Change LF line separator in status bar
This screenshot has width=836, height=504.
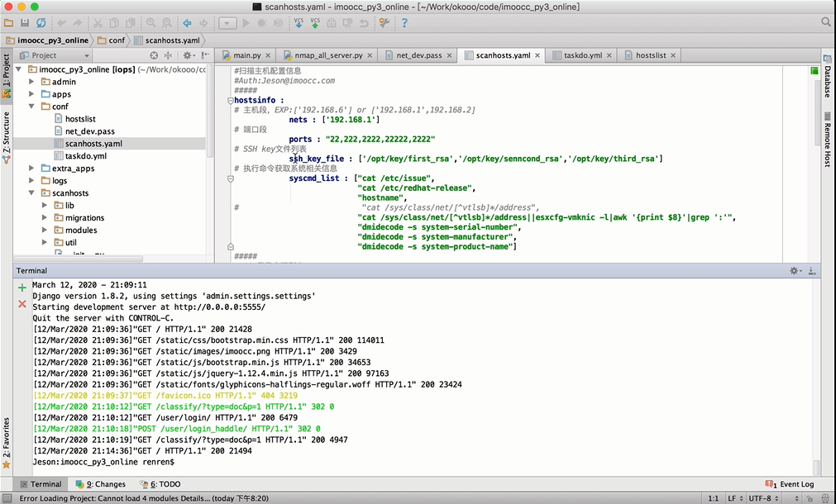point(734,498)
